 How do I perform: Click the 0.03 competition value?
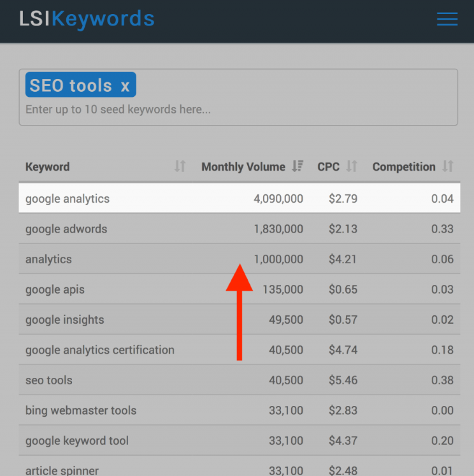442,289
